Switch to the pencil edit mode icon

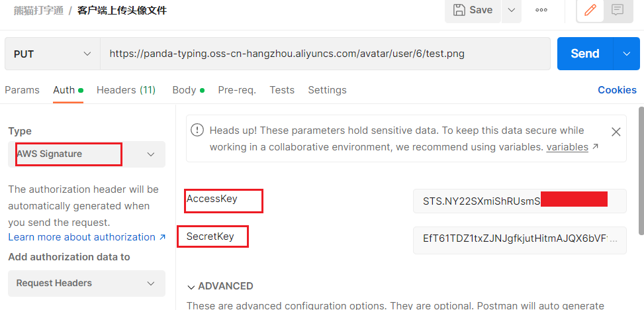click(x=590, y=10)
